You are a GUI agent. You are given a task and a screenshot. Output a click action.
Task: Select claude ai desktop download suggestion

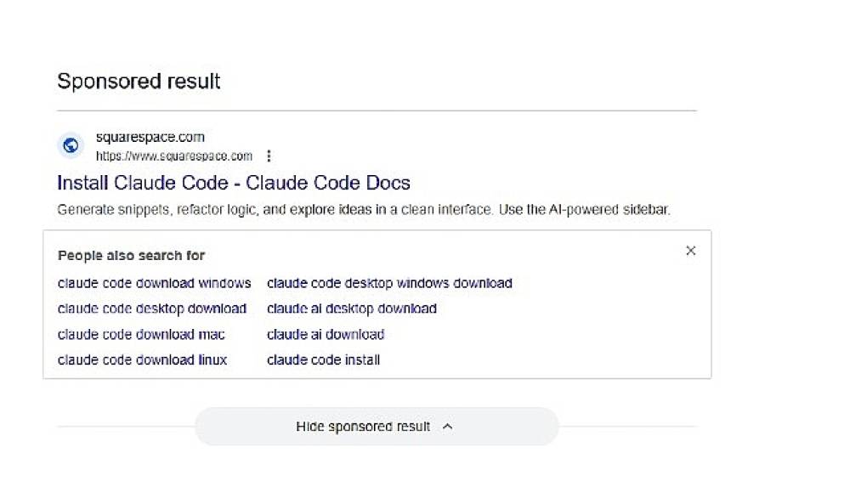click(352, 309)
